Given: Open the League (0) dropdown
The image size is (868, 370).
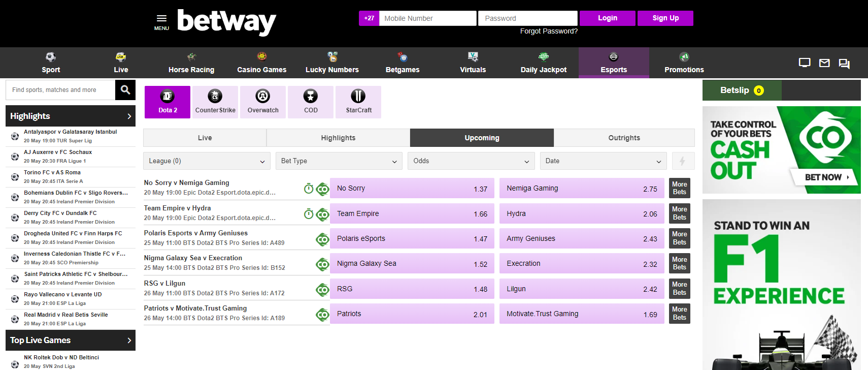Looking at the screenshot, I should 207,161.
